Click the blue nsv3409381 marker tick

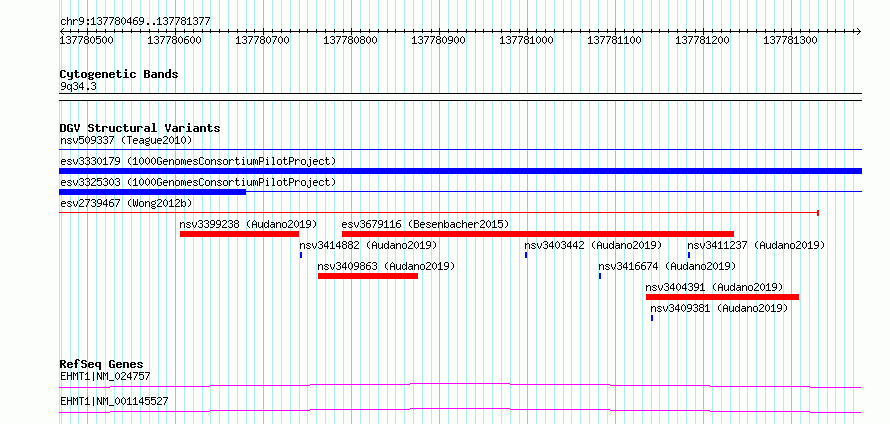(x=652, y=318)
